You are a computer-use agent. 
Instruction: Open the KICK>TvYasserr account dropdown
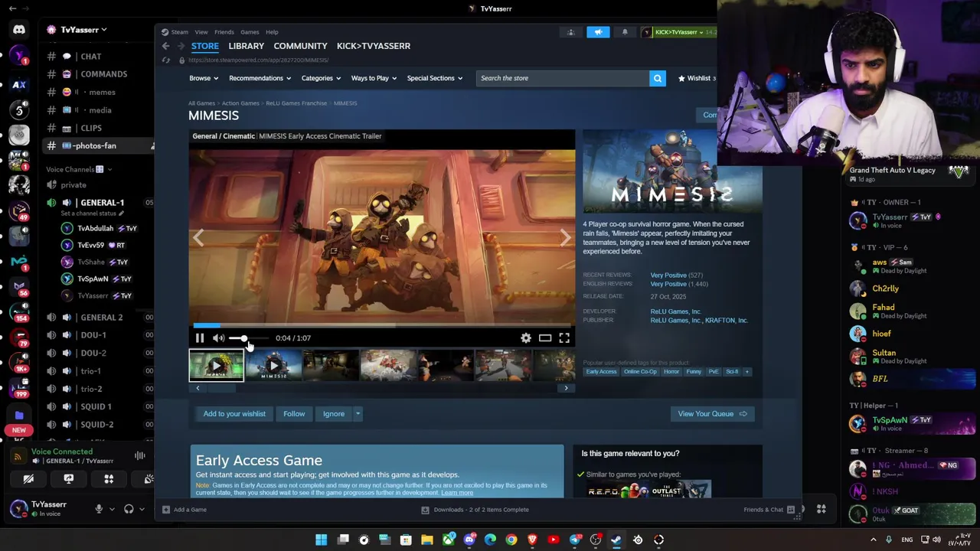point(678,32)
